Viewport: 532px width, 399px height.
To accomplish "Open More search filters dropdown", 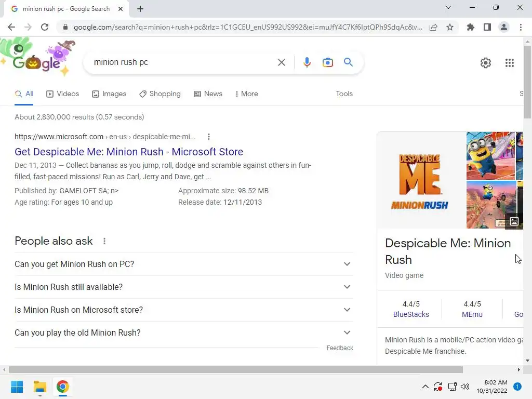I will [246, 94].
